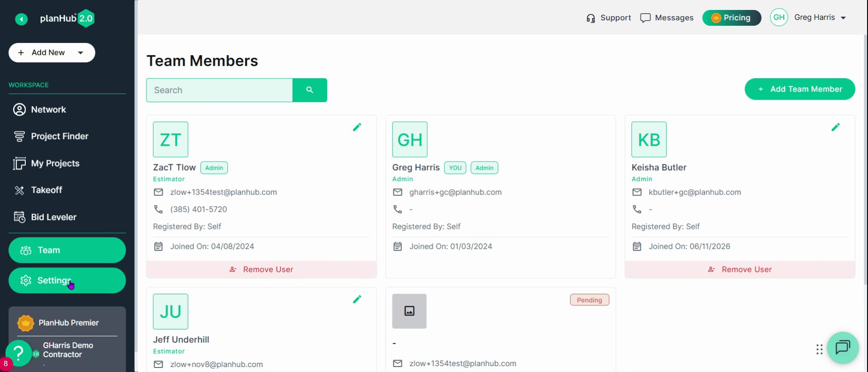
Task: Click Add Team Member button
Action: (x=800, y=89)
